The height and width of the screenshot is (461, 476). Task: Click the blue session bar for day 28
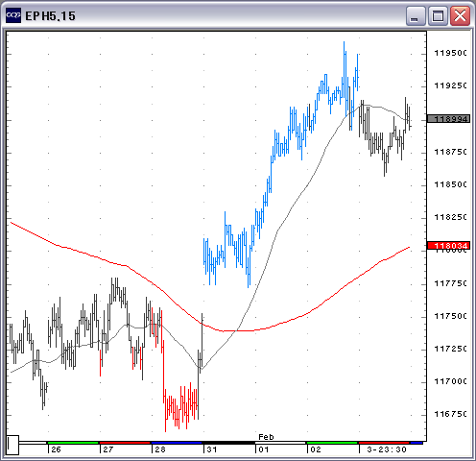click(x=177, y=443)
